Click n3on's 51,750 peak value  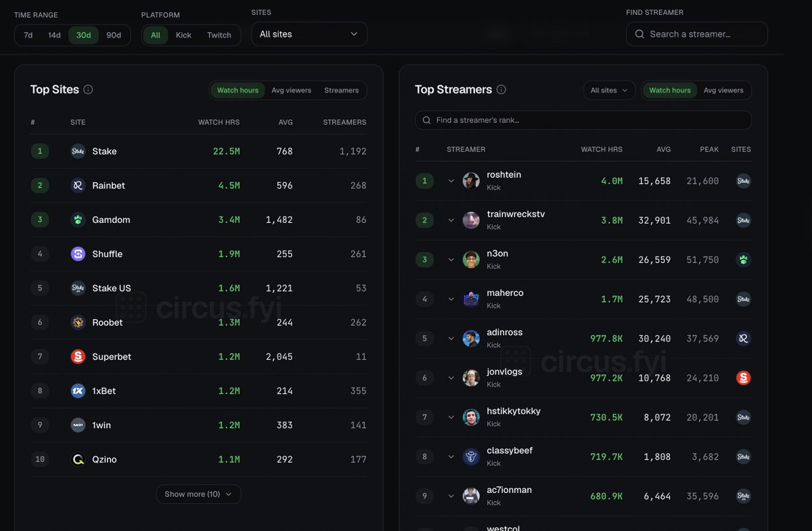702,259
